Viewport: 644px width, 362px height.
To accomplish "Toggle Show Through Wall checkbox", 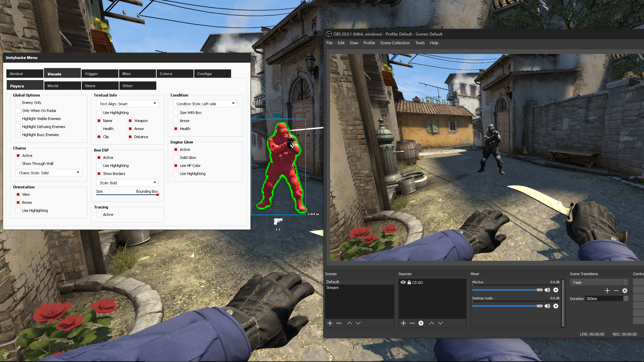I will point(18,164).
